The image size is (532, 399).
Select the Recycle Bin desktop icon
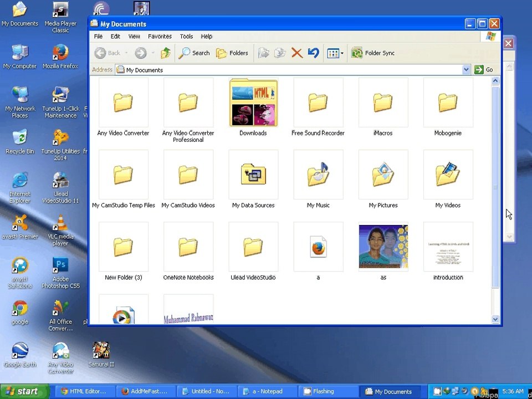click(x=20, y=142)
